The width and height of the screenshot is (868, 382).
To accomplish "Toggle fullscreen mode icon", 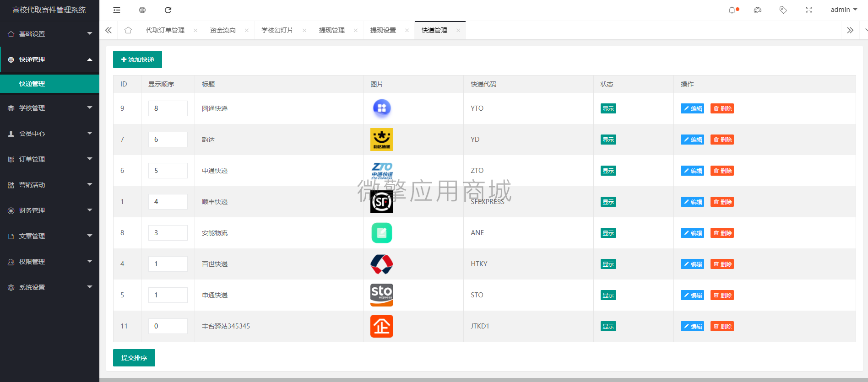I will (809, 10).
